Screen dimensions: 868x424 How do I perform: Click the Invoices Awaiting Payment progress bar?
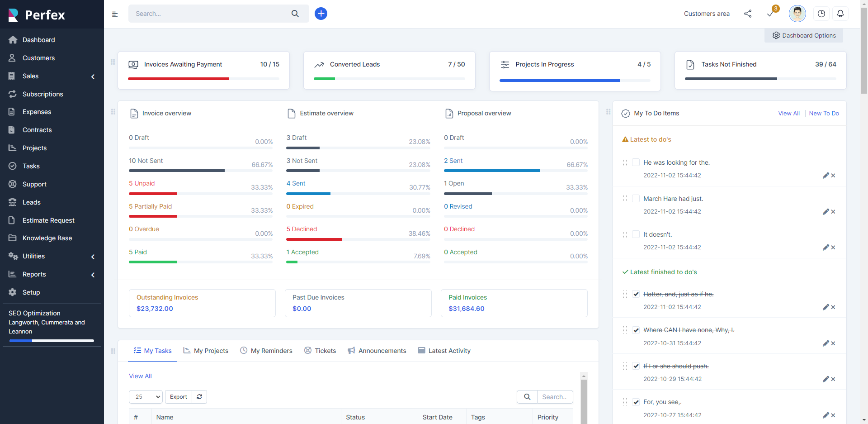click(x=203, y=79)
